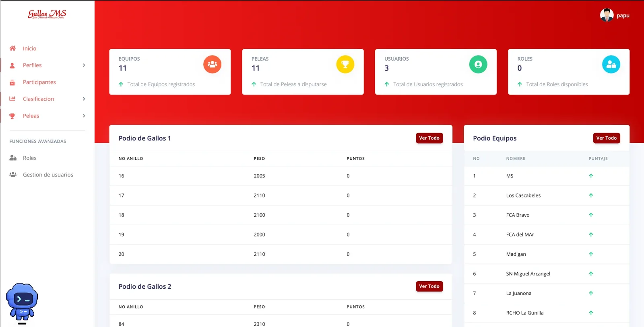This screenshot has width=644, height=327.
Task: Click Ver Todo for Podio de Gallos 1
Action: [x=429, y=138]
